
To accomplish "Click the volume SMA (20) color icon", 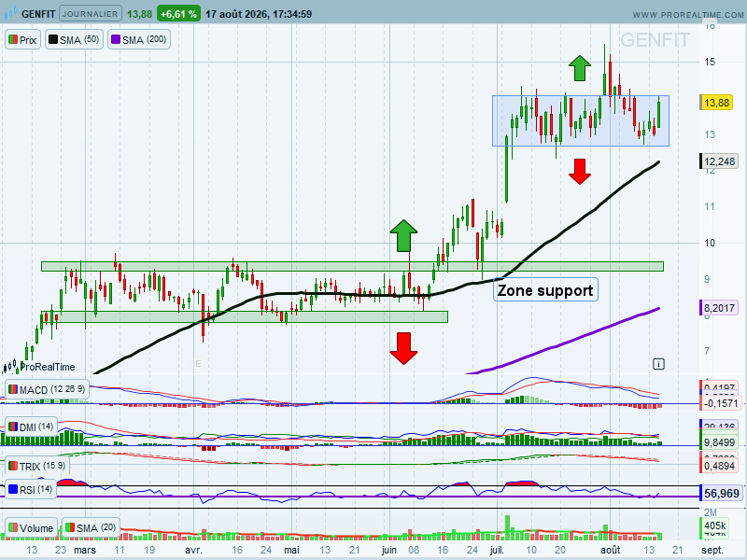I will [69, 527].
